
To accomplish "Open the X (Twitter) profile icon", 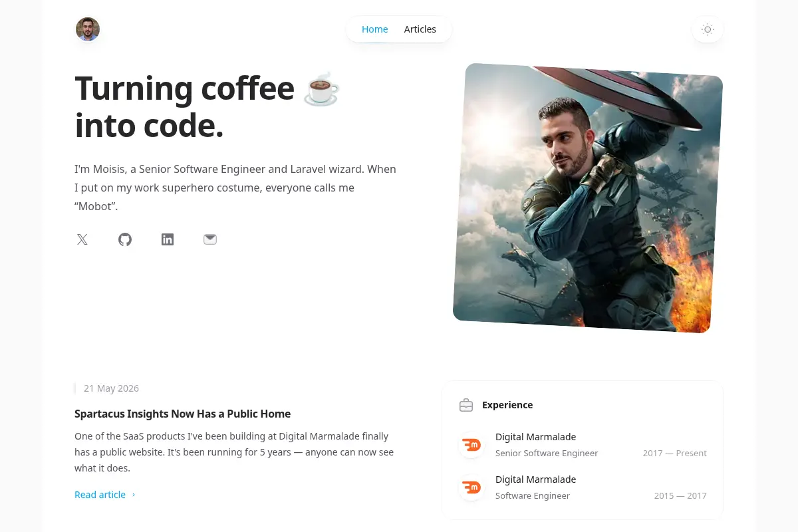I will 82,239.
